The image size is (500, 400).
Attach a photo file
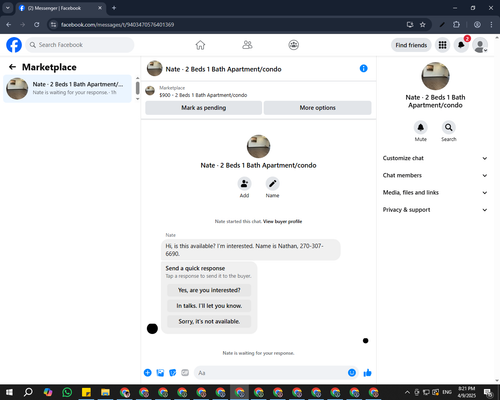click(x=160, y=373)
